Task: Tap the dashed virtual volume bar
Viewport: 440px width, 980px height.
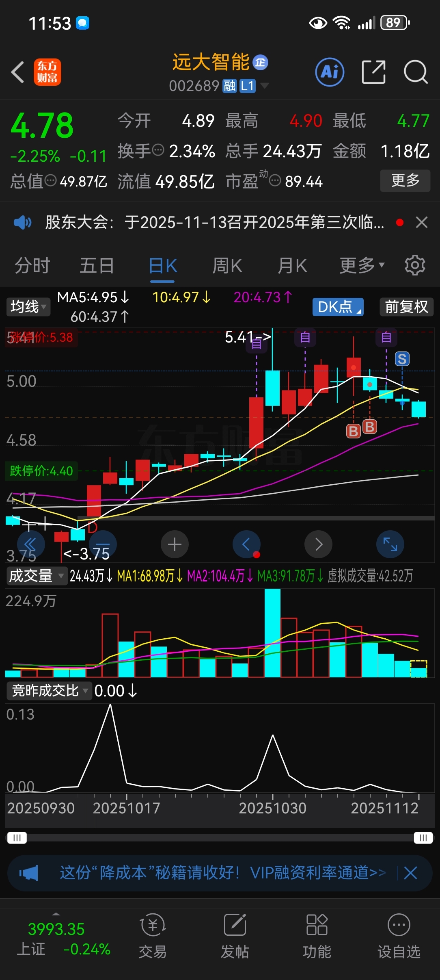Action: click(418, 669)
